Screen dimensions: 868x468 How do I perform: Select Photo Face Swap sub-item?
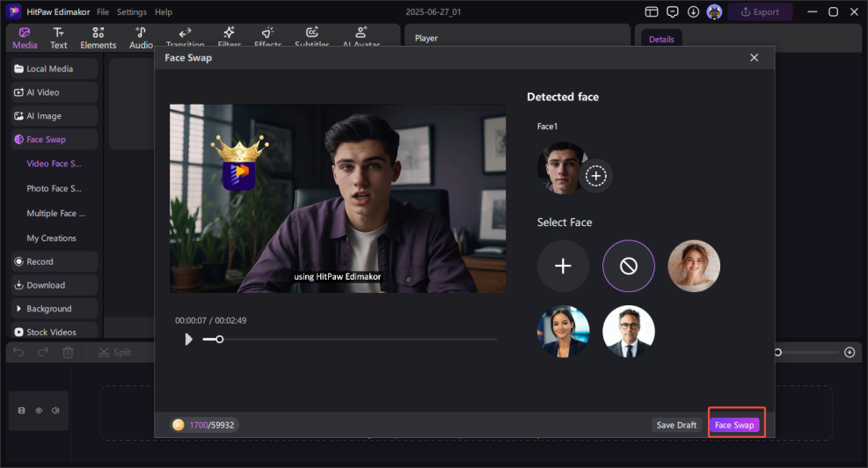point(54,188)
